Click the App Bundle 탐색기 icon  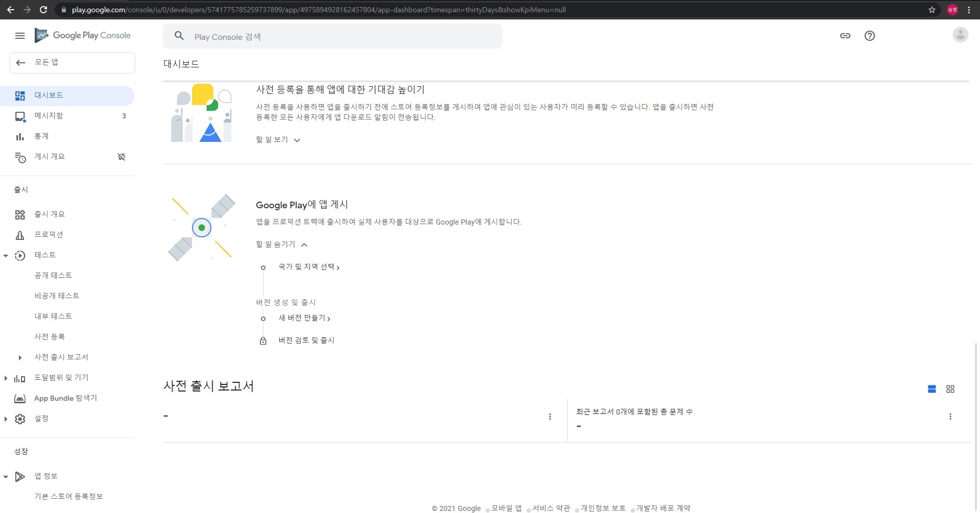point(20,399)
